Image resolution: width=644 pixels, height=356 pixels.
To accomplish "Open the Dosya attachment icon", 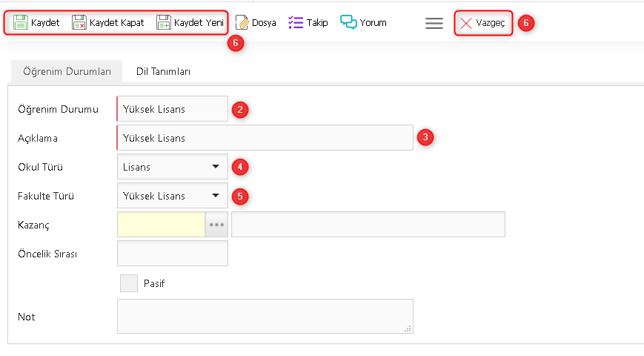I will coord(242,23).
